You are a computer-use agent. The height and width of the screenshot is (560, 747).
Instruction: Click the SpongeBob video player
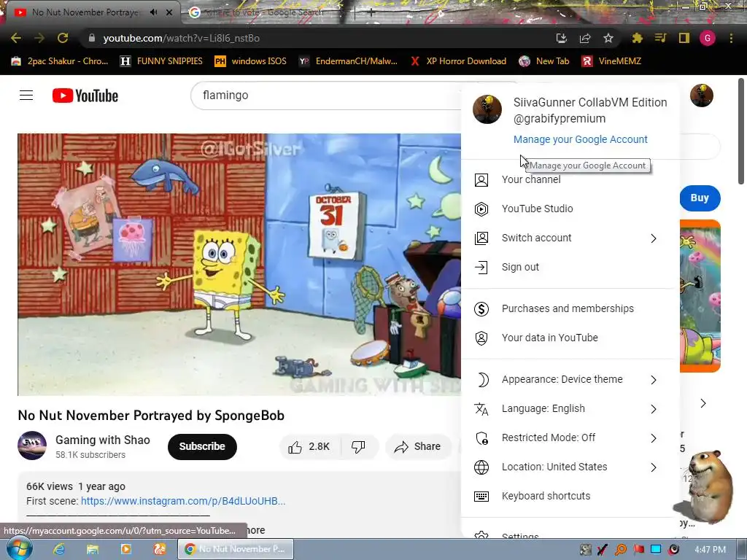click(x=239, y=264)
